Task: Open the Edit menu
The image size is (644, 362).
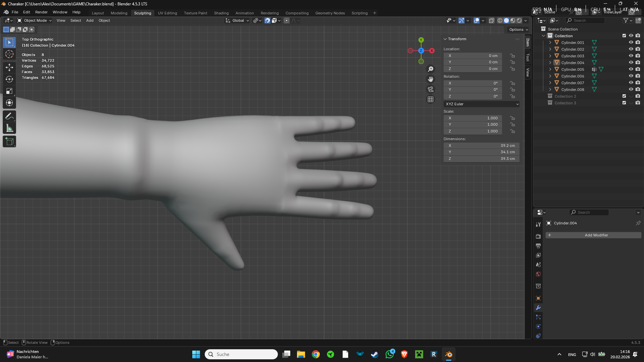Action: click(27, 12)
